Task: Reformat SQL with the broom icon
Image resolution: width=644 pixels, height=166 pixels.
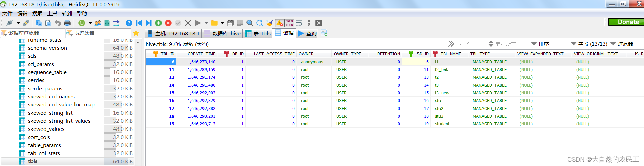Action: click(x=270, y=23)
